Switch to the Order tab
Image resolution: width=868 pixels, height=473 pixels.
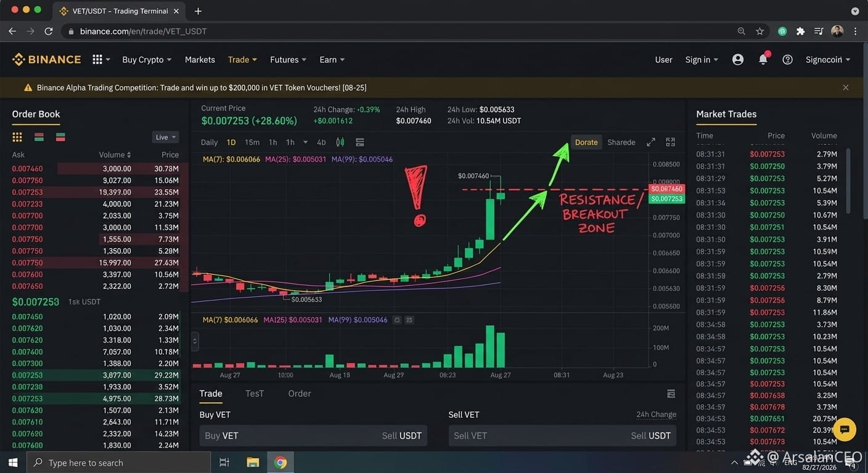[x=300, y=394]
